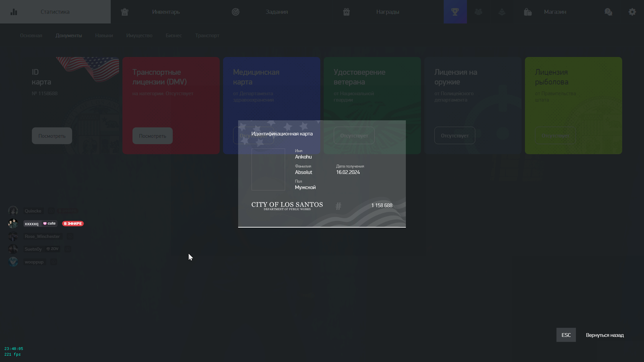The width and height of the screenshot is (644, 362).
Task: Click the Лицензия рыболова card title
Action: pos(552,77)
